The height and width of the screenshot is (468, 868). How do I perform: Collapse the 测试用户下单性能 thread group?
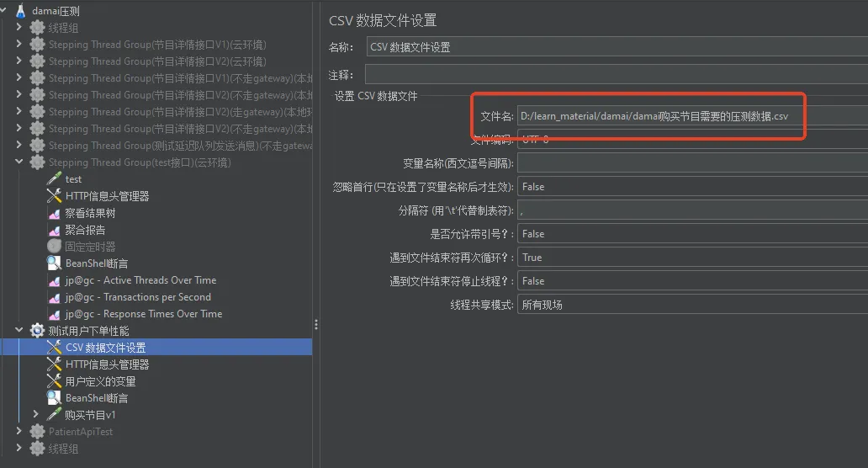pos(19,331)
